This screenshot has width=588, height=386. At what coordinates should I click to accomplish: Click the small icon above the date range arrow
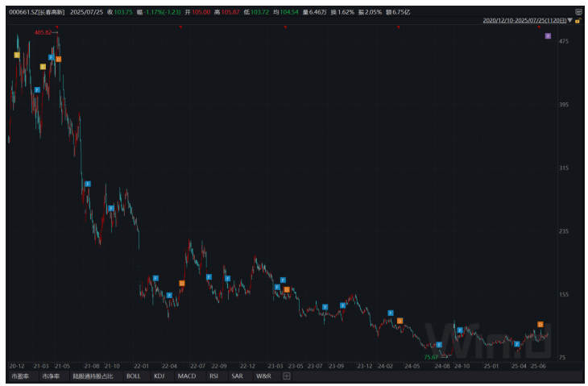point(578,12)
